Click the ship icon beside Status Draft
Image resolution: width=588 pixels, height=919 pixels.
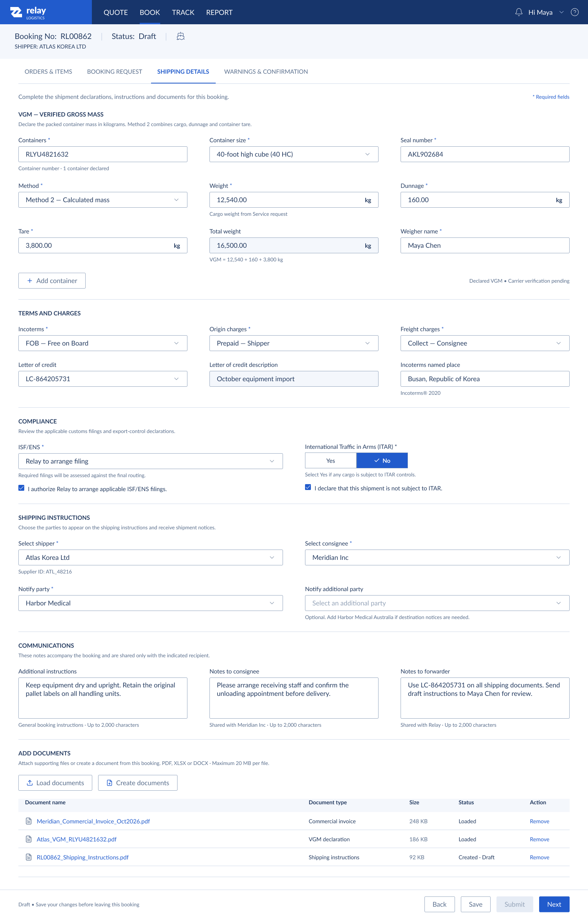click(180, 36)
